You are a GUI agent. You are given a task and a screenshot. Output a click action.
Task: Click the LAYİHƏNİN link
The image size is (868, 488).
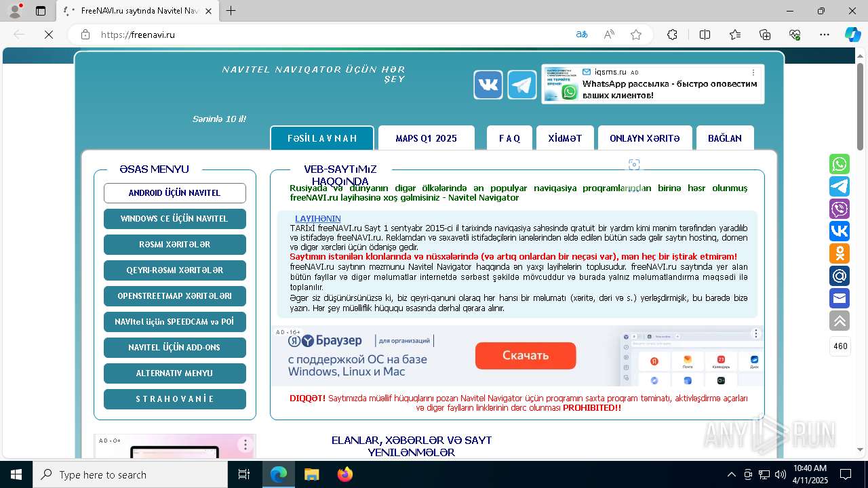[318, 219]
